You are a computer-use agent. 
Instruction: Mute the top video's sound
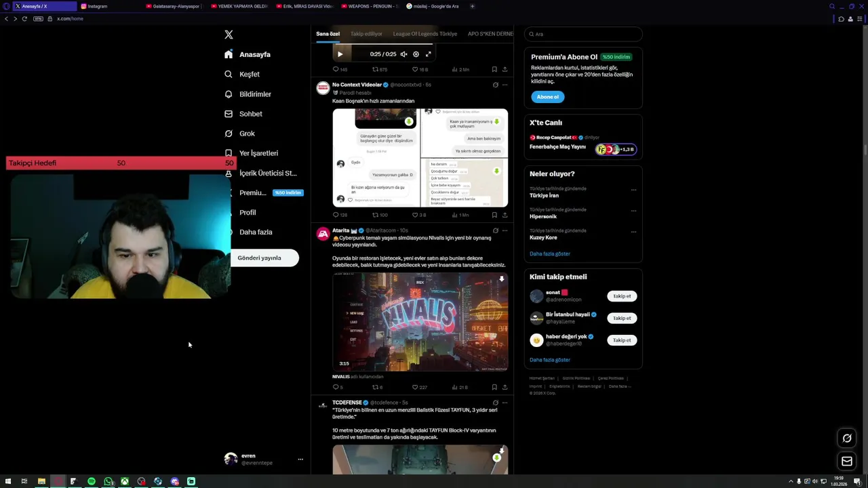[403, 54]
